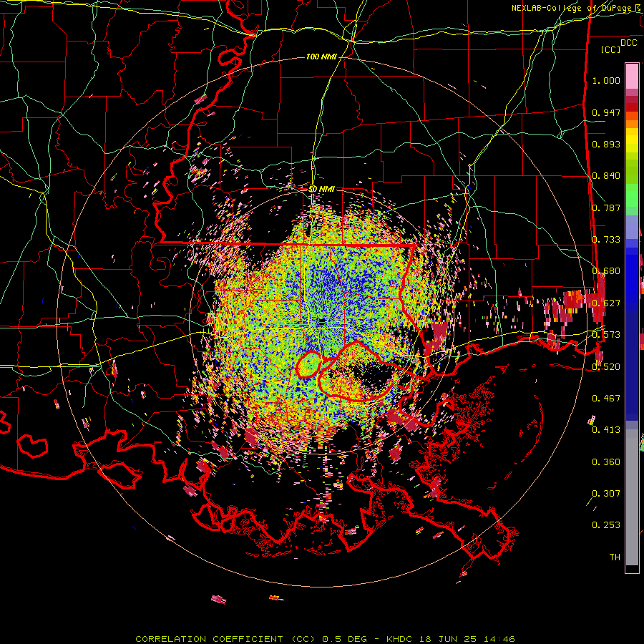Click the Correlation Coefficient caption at bottom
The width and height of the screenshot is (644, 644).
[325, 639]
